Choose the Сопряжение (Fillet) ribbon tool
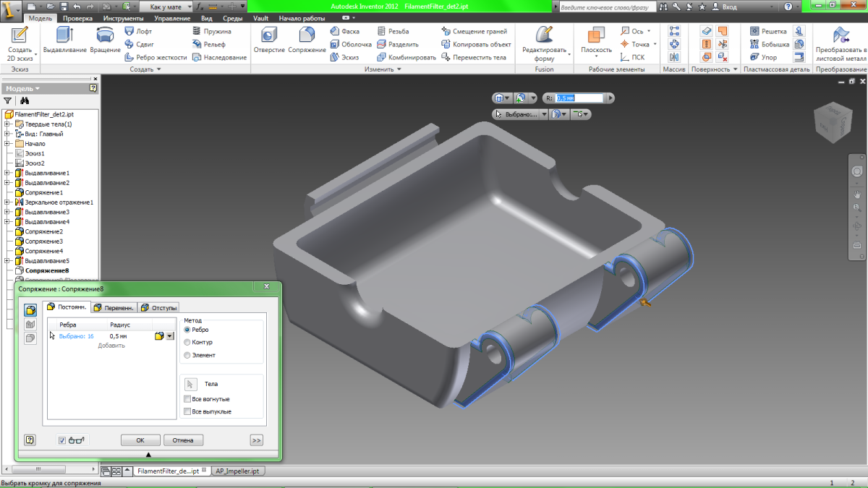The width and height of the screenshot is (868, 488). 307,36
